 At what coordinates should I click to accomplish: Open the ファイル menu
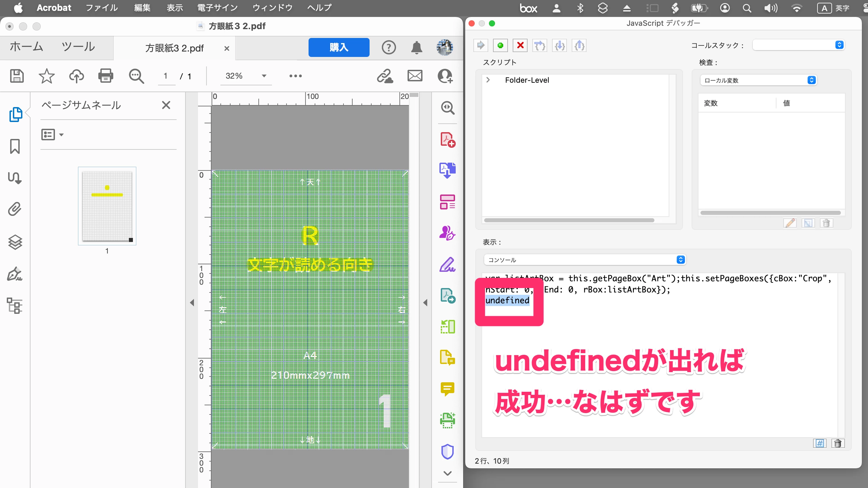coord(101,8)
